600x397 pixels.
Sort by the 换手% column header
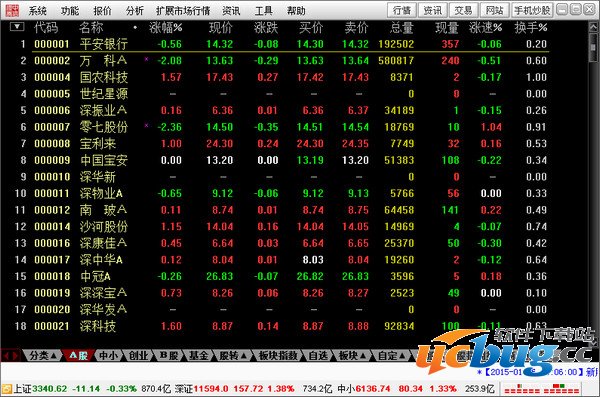[531, 28]
